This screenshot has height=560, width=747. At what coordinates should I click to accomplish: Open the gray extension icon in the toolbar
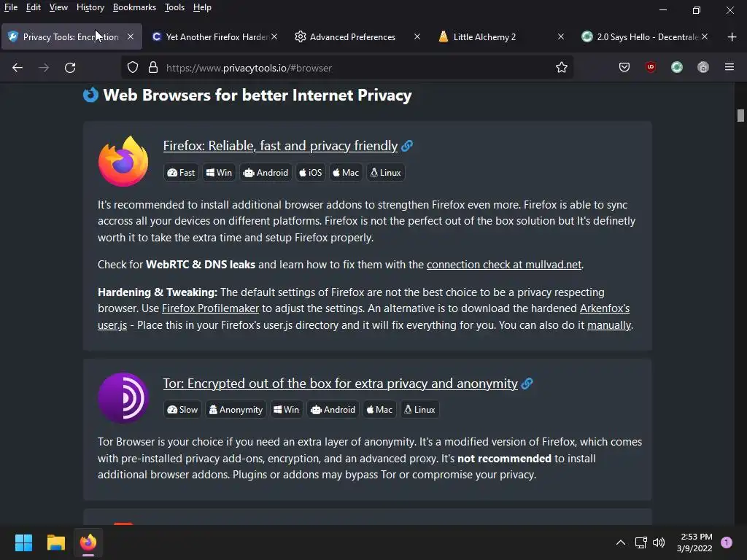pos(703,67)
